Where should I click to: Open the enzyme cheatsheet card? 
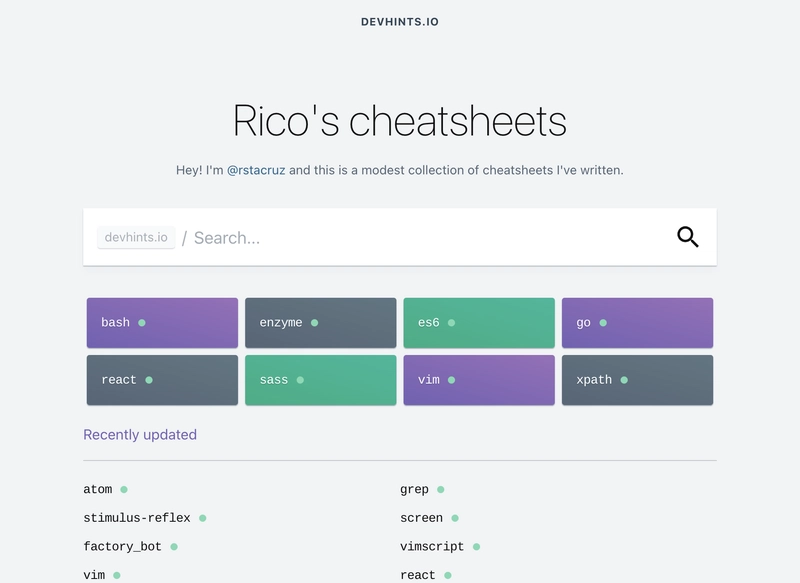point(320,323)
